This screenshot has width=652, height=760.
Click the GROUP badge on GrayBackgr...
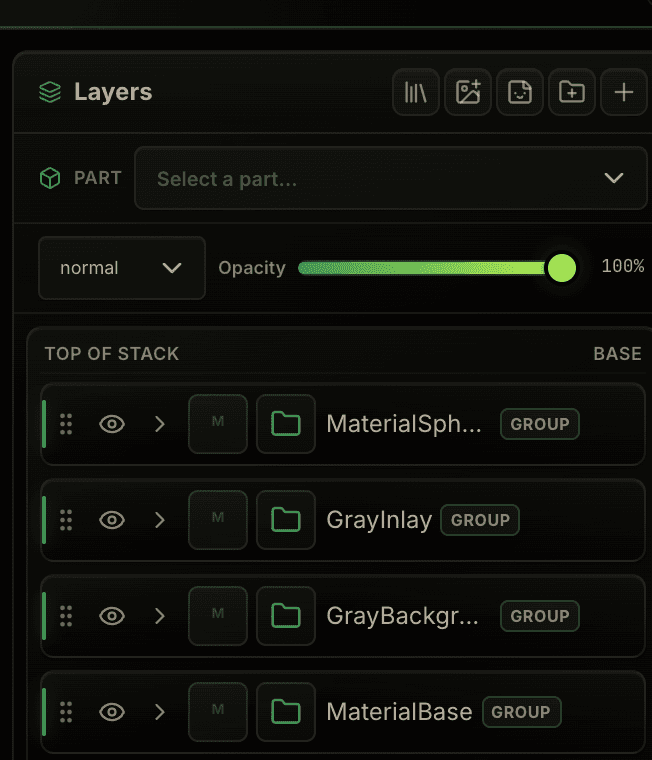click(540, 616)
